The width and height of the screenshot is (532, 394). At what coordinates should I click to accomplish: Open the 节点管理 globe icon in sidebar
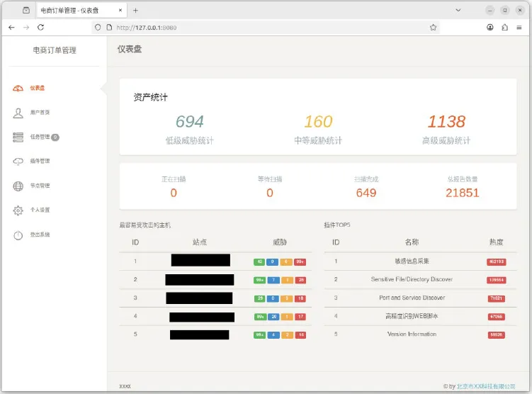[x=18, y=186]
